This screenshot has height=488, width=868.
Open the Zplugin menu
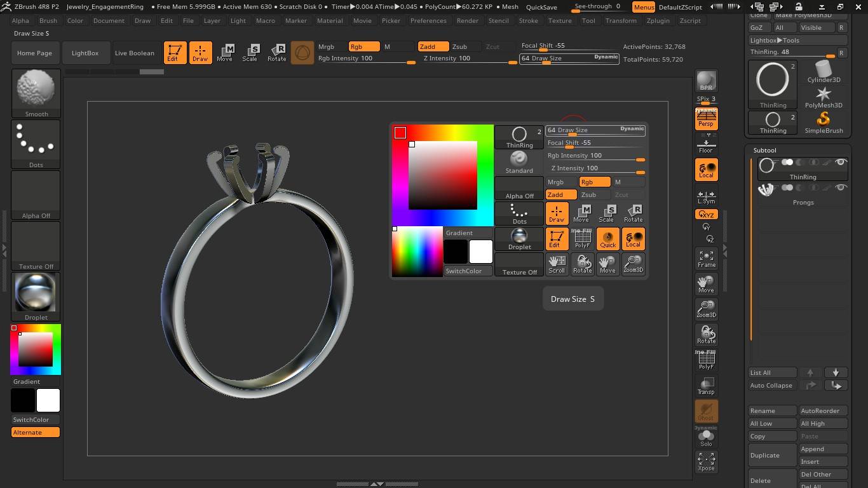coord(658,20)
